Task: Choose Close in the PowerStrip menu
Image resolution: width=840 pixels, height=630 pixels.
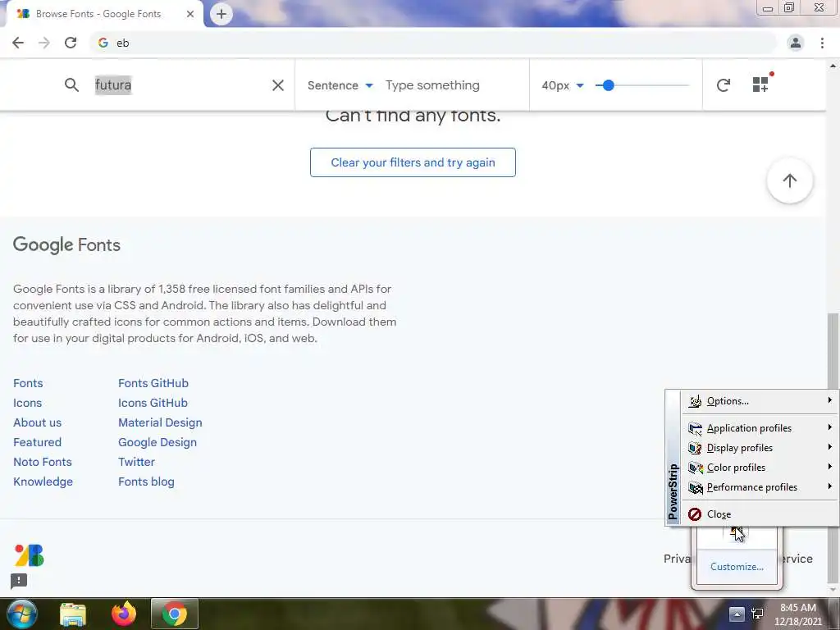Action: click(x=760, y=514)
